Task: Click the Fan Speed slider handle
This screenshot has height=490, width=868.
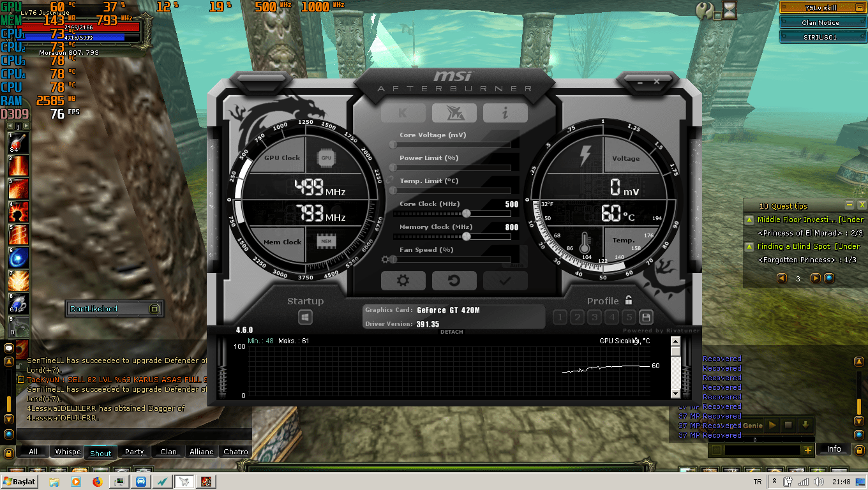Action: coord(393,260)
